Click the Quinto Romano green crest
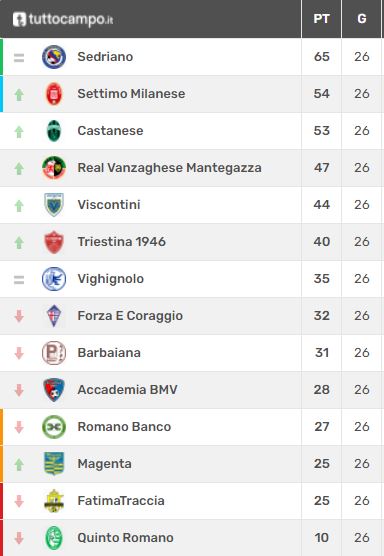Screen dimensions: 384x556 [x=54, y=538]
